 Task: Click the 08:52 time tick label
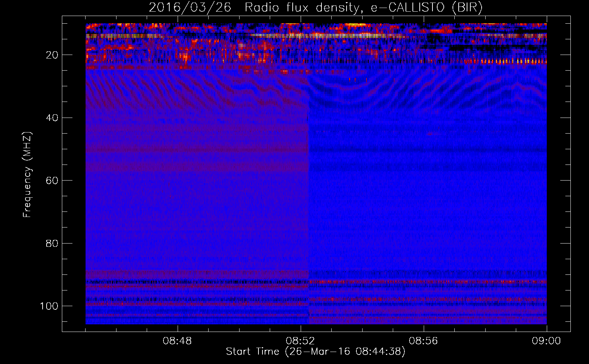(300, 341)
